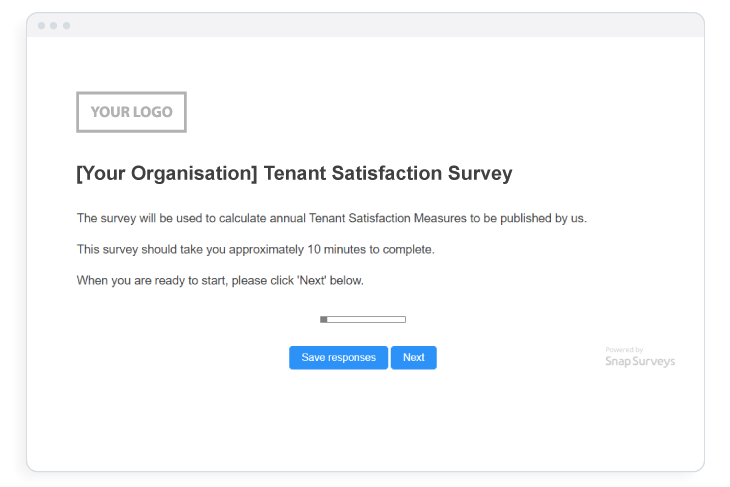Click the middle window dot in the title bar
The height and width of the screenshot is (487, 730).
pyautogui.click(x=54, y=26)
